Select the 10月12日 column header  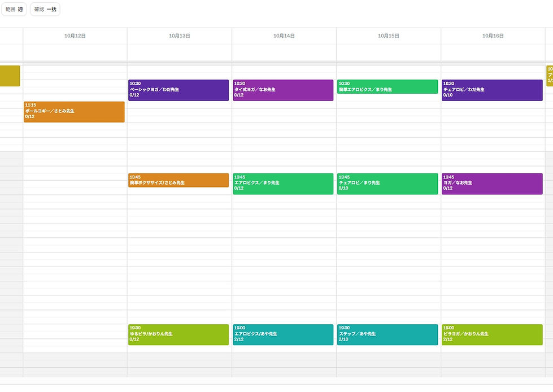point(75,36)
